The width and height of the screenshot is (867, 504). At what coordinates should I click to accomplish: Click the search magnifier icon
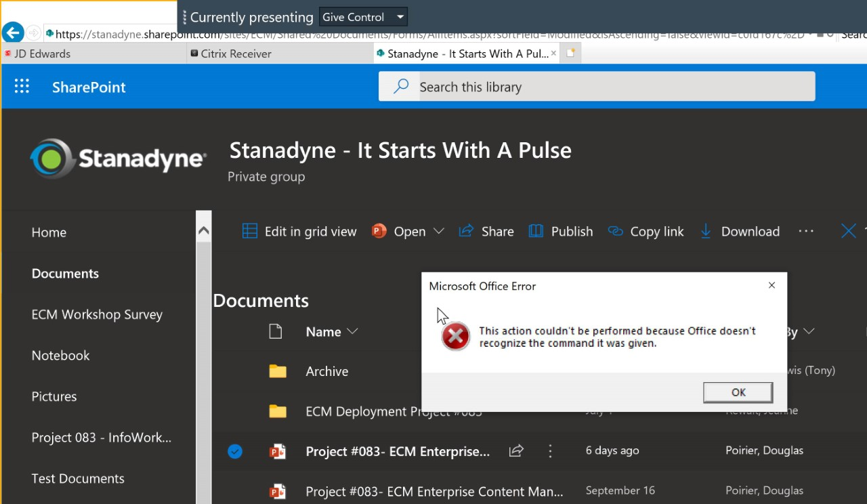point(401,87)
